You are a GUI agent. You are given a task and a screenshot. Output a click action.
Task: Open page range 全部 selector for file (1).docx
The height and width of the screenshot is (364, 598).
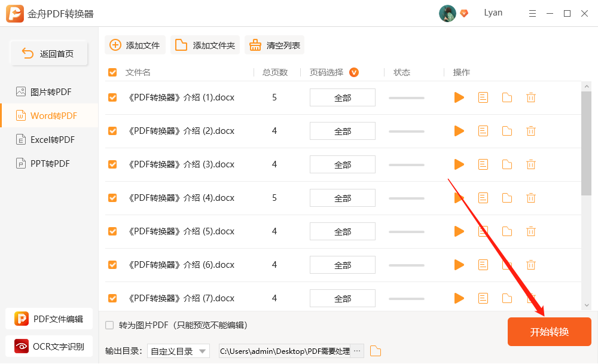click(343, 97)
